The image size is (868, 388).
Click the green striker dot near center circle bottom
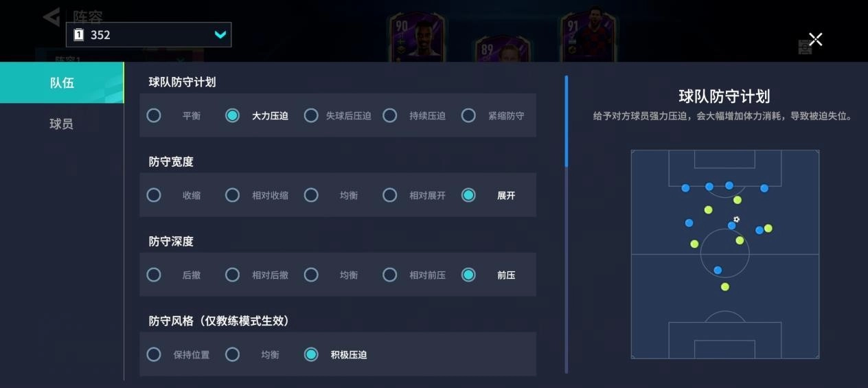[x=724, y=286]
